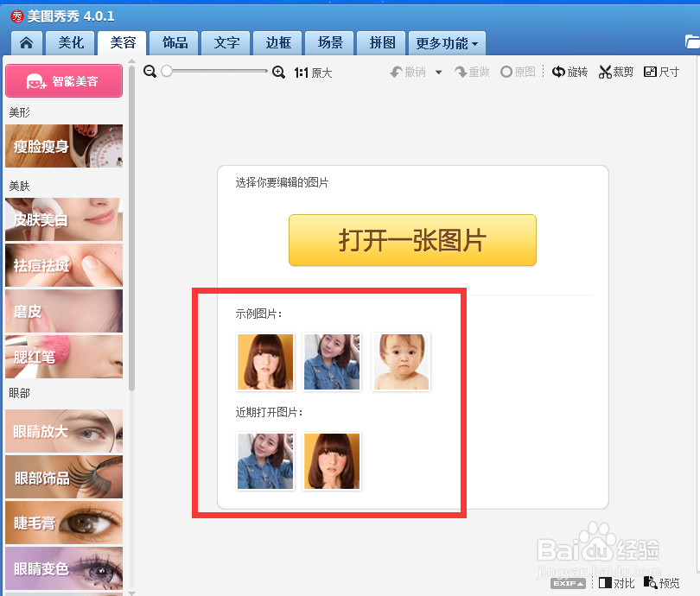The width and height of the screenshot is (700, 596).
Task: Open the 更多功能 more features dropdown
Action: coord(447,42)
